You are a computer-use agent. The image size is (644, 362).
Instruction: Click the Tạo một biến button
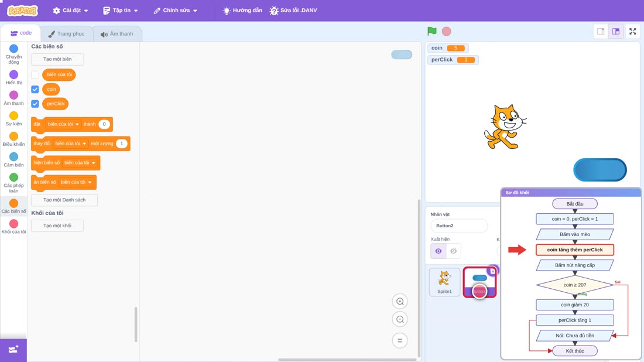(57, 59)
